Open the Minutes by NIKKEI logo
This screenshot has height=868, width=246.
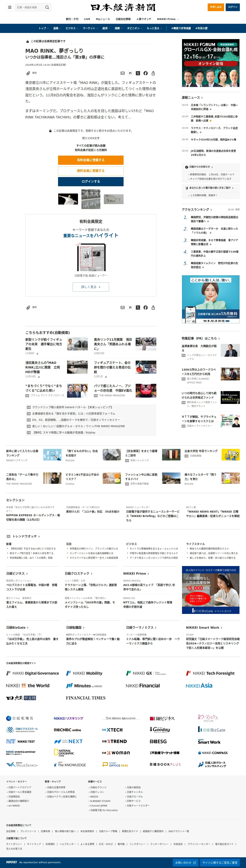coord(84,685)
